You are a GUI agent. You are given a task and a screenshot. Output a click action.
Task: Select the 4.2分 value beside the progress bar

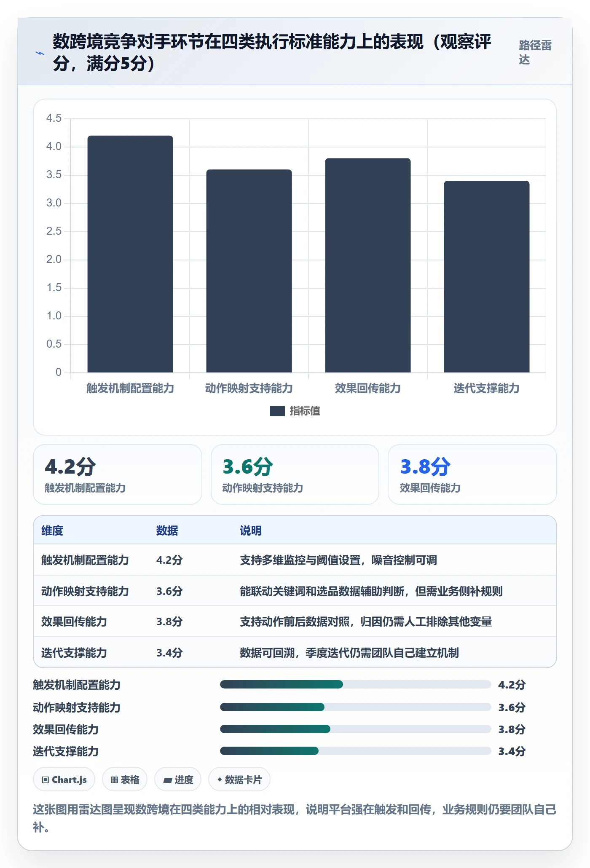[x=512, y=685]
